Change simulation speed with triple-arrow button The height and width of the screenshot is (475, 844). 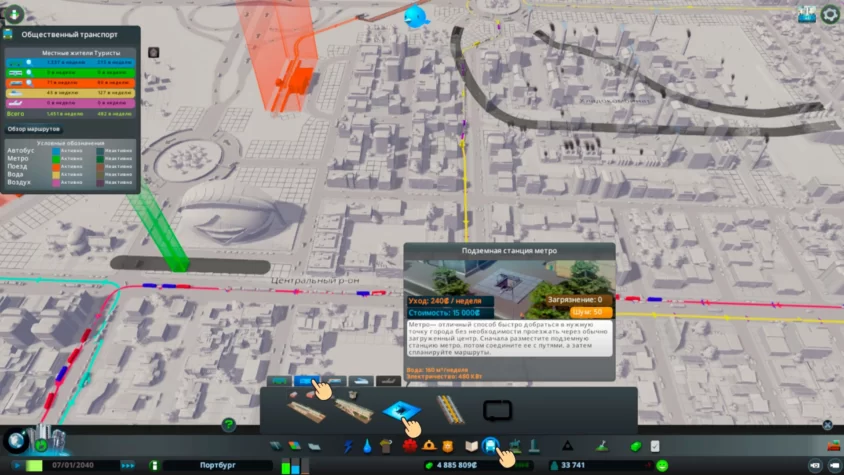pos(128,465)
